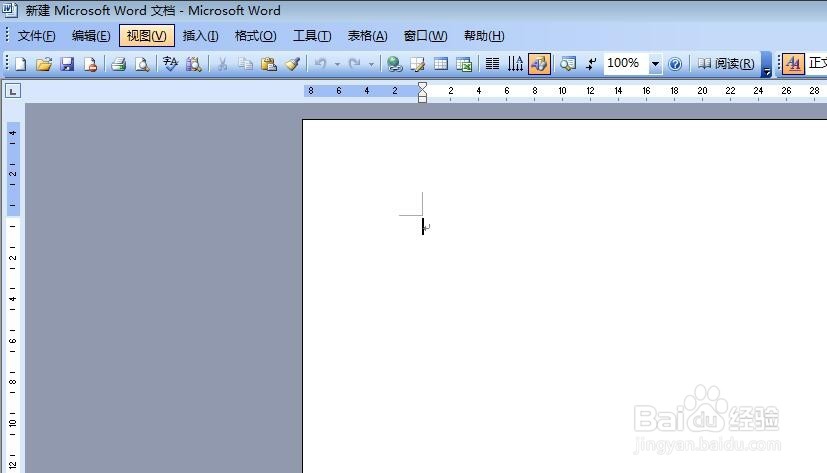The width and height of the screenshot is (827, 473).
Task: Open the 文件(F) menu
Action: tap(36, 36)
